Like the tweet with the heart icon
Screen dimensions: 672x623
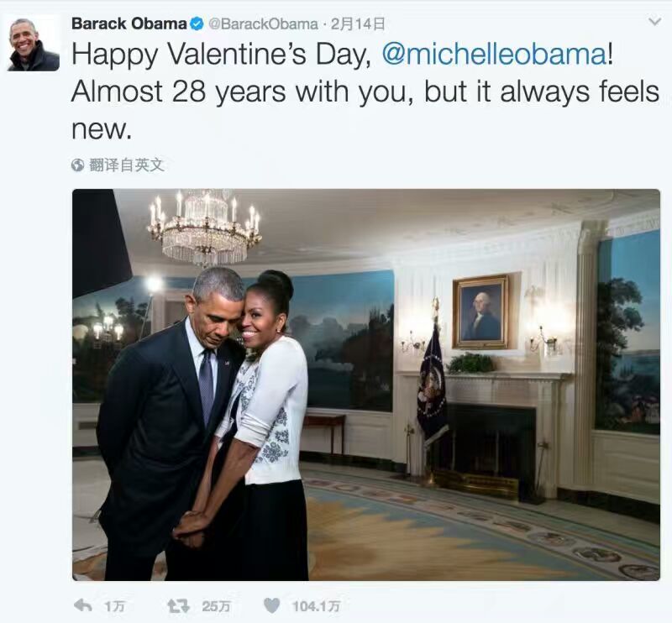coord(271,605)
